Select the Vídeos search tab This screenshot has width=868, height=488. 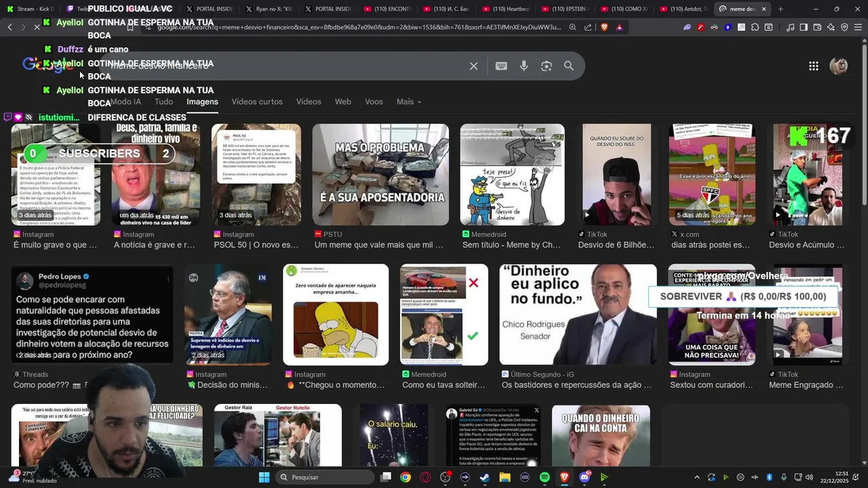click(309, 102)
